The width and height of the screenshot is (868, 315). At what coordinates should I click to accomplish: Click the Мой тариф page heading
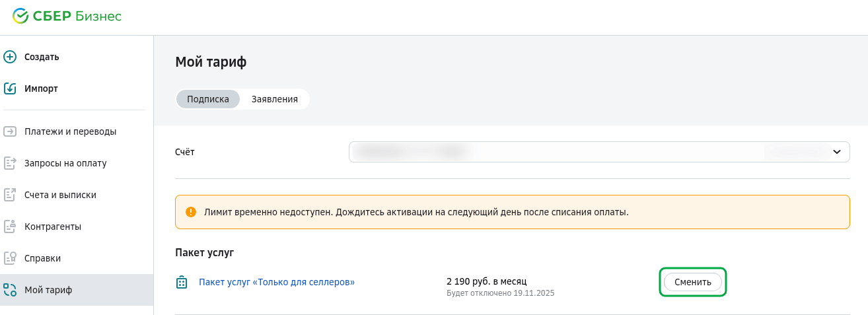coord(211,62)
